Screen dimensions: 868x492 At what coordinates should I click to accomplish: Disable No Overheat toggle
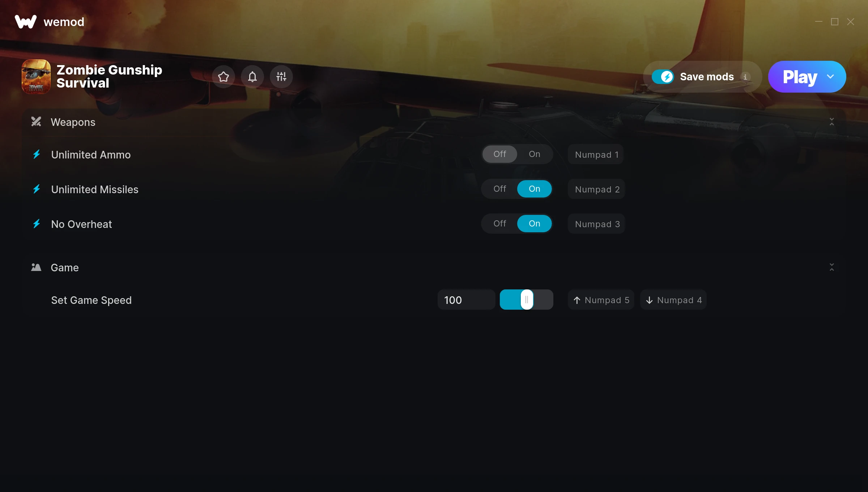499,224
